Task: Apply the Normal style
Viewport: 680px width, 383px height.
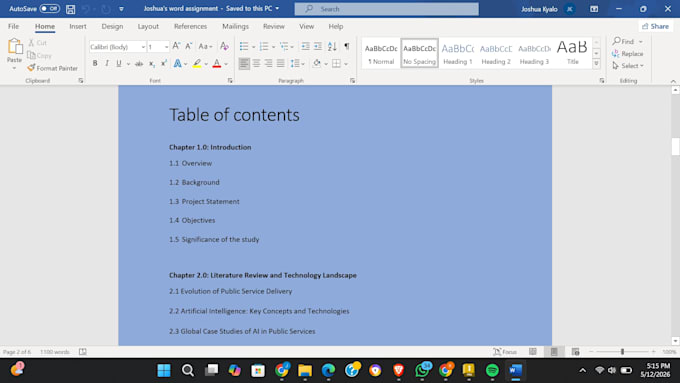Action: pos(381,53)
